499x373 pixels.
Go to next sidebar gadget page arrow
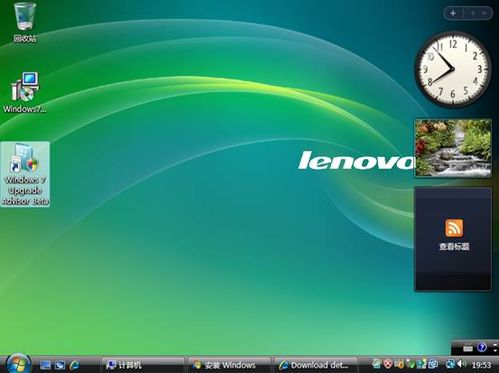[484, 13]
